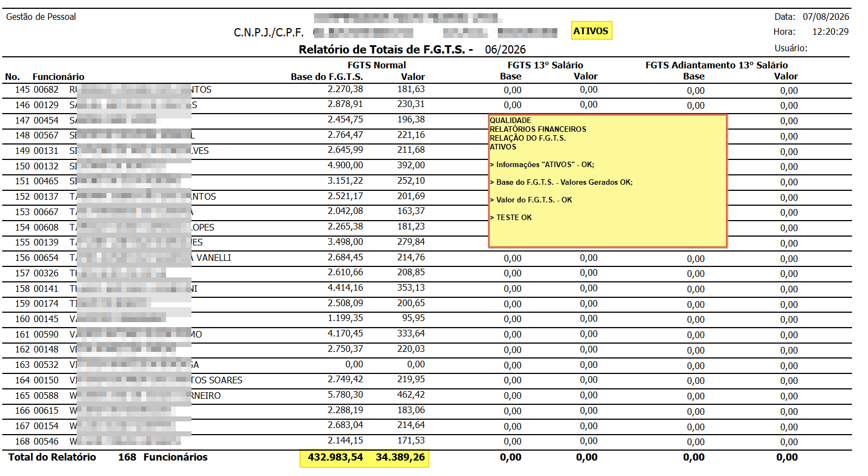The image size is (868, 476).
Task: Click FGTS value 181,63 in row 145
Action: tap(411, 89)
